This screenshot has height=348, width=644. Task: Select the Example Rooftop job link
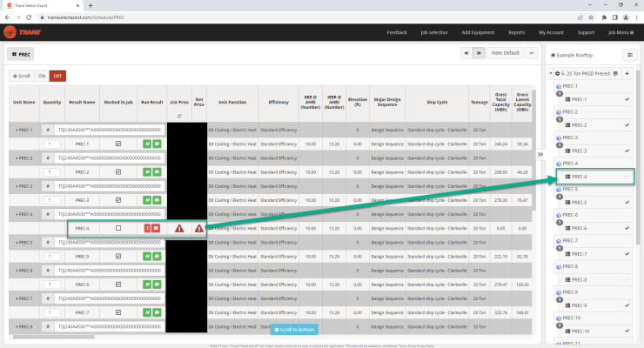571,55
